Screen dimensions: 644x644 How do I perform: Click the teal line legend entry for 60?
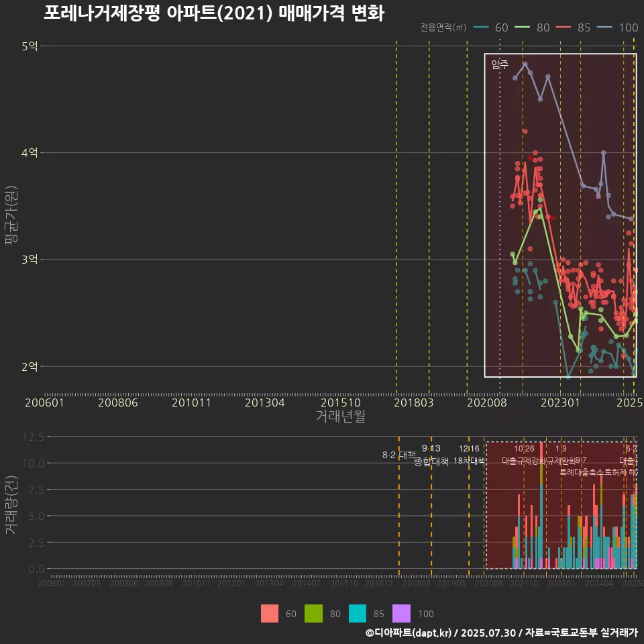491,28
